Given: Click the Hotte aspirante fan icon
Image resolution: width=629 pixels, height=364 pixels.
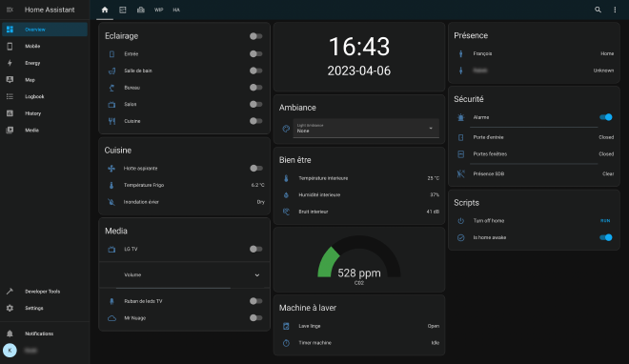Looking at the screenshot, I should tap(112, 169).
